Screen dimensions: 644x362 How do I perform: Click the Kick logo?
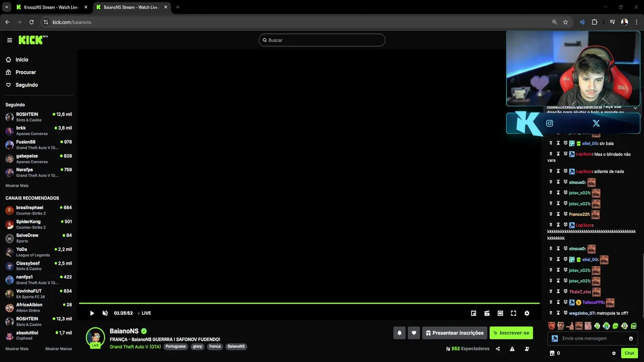pos(33,40)
